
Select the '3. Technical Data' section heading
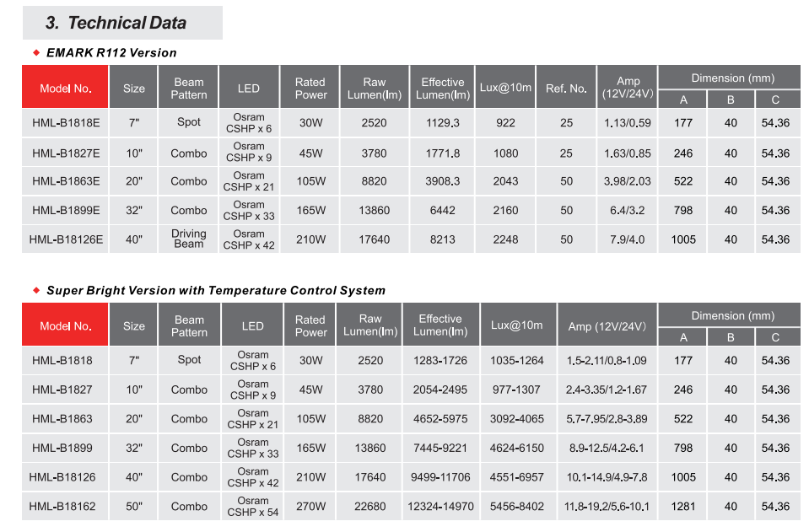coord(116,23)
